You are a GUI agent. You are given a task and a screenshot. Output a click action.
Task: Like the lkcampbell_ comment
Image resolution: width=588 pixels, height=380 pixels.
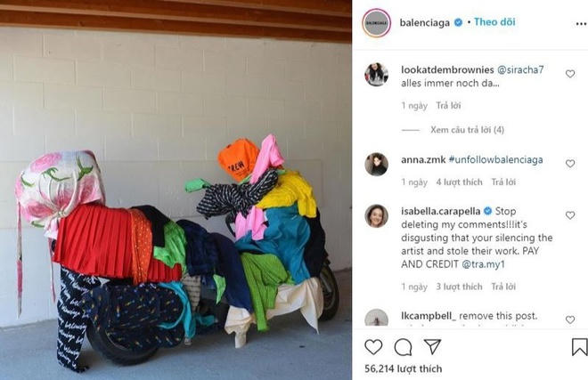[570, 319]
